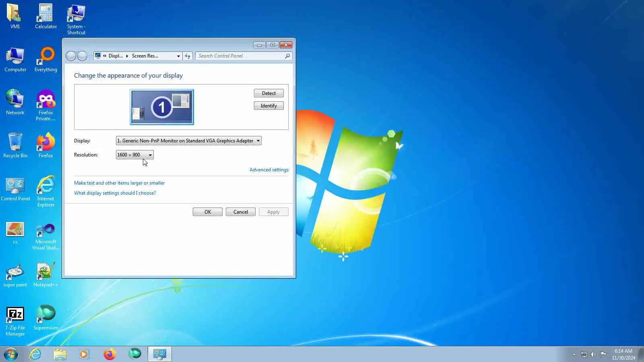This screenshot has width=644, height=362.
Task: Select the Notepad++ desktop shortcut
Action: 45,276
